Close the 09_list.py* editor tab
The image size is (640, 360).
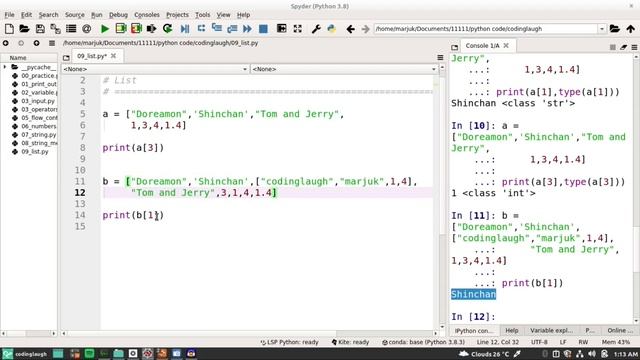pyautogui.click(x=113, y=56)
